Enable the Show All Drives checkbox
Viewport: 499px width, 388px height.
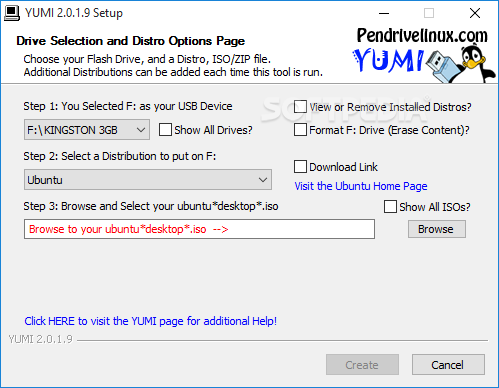click(x=165, y=130)
